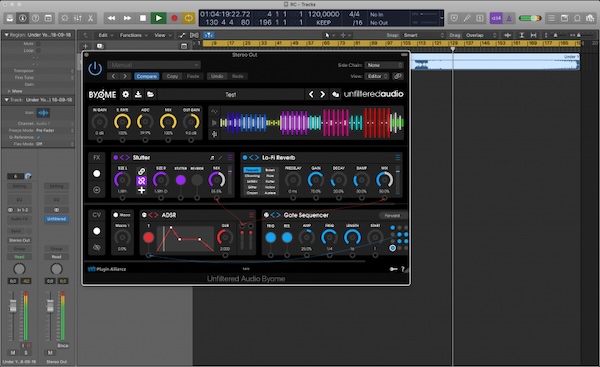Stop playback with square stop button
The height and width of the screenshot is (367, 600).
(x=143, y=18)
